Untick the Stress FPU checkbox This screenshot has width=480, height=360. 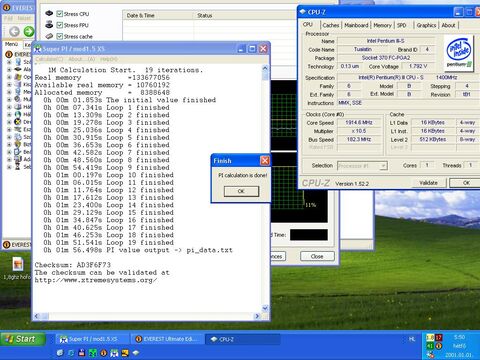60,25
